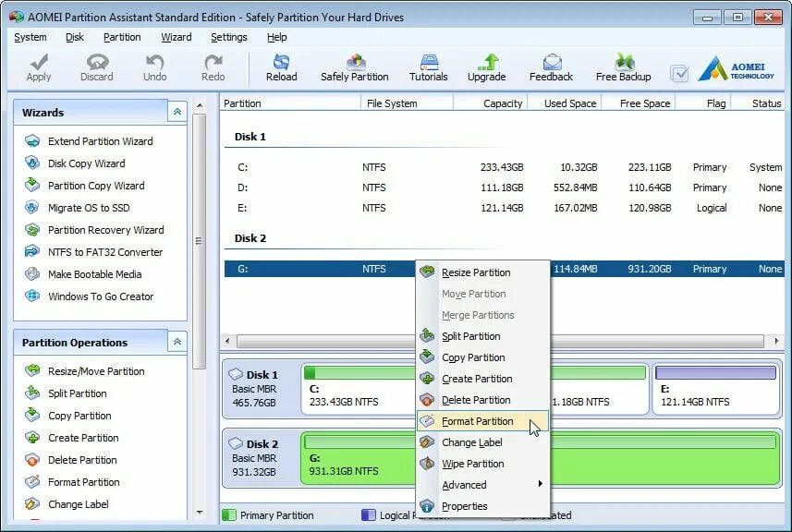Select the E: partition row in list
792x532 pixels.
point(504,208)
